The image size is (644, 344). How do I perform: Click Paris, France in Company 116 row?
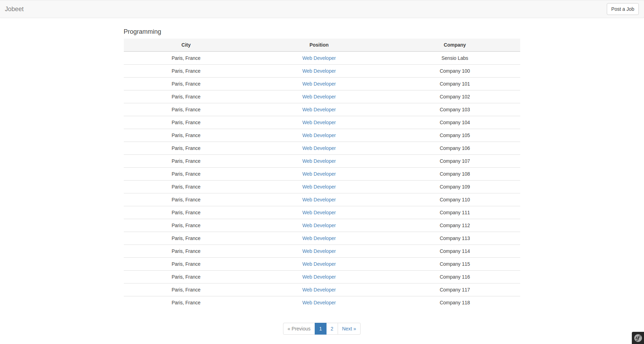[186, 277]
